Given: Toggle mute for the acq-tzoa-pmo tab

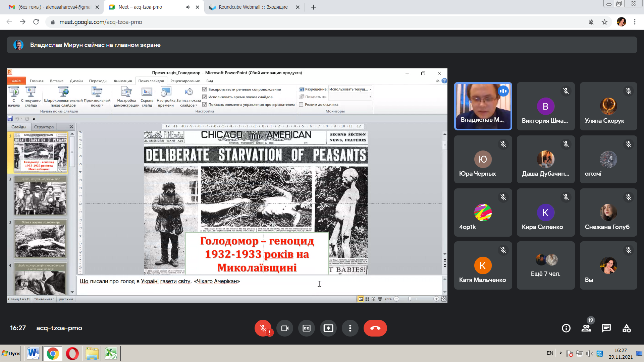Looking at the screenshot, I should [x=188, y=7].
